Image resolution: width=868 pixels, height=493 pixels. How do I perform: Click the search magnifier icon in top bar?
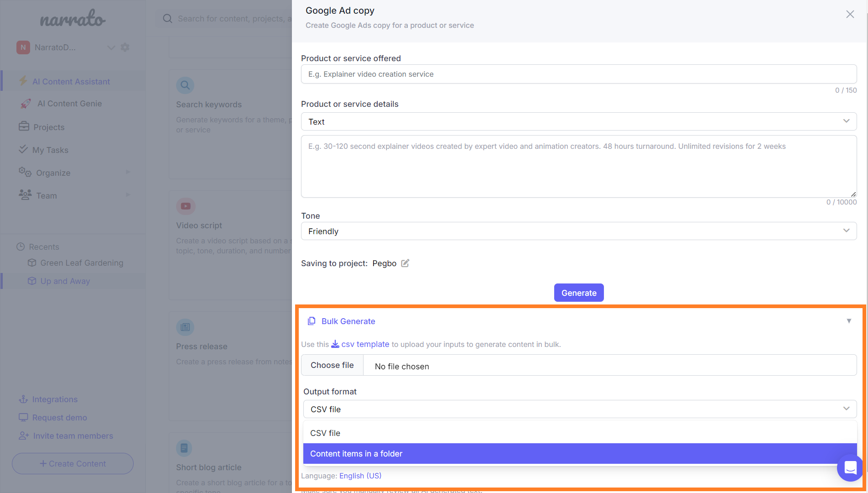pyautogui.click(x=167, y=19)
